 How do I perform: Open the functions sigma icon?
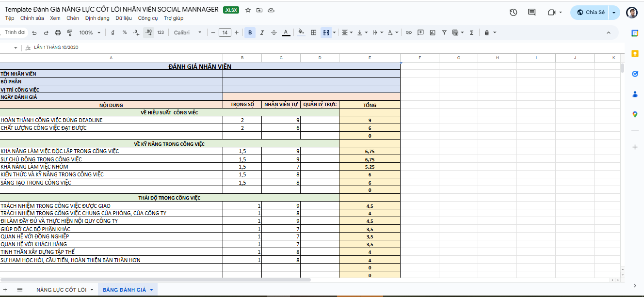click(471, 32)
